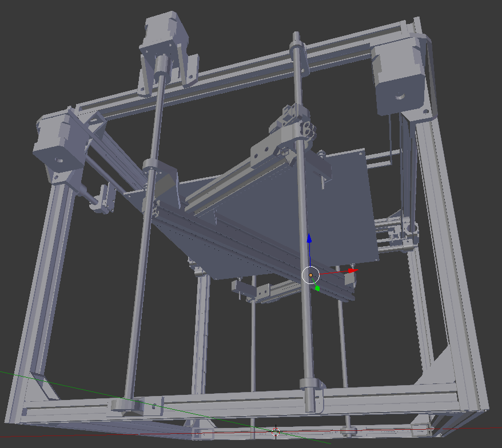Image resolution: width=502 pixels, height=448 pixels.
Task: Click the white circle at gizmo center
Action: 310,275
